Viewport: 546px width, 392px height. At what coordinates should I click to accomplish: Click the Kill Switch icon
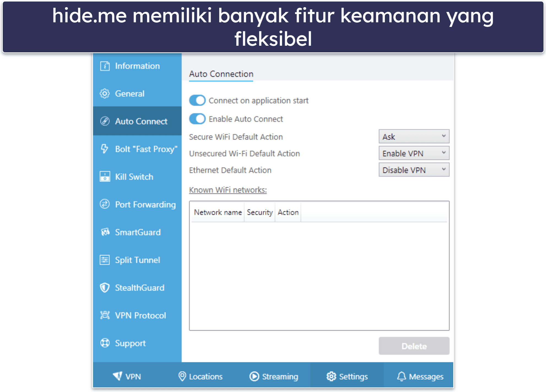105,177
